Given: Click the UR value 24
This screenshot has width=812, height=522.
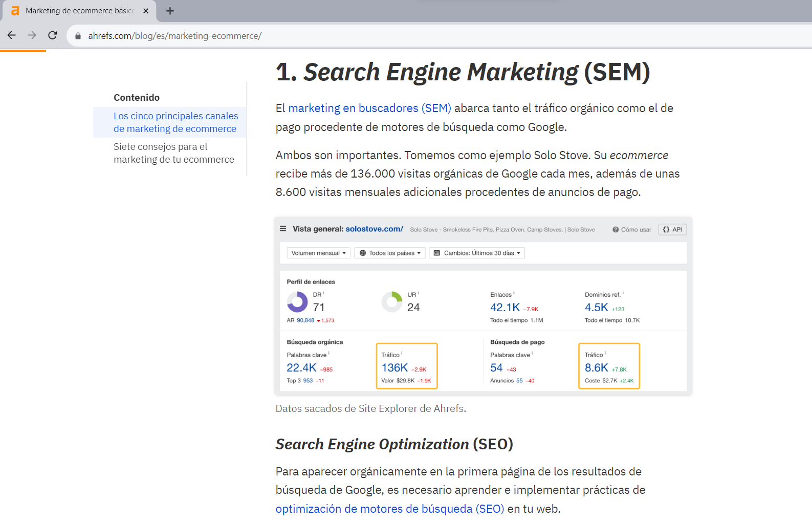Looking at the screenshot, I should 413,308.
